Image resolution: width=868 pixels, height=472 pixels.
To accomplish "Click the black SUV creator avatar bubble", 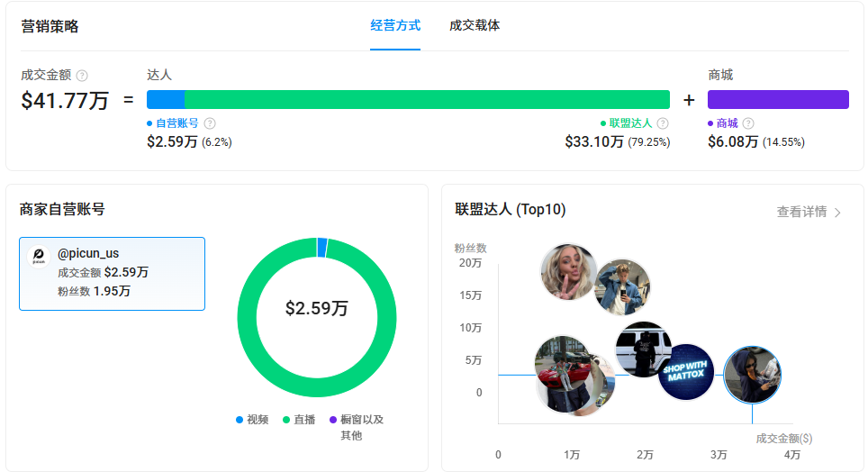I will coord(643,349).
